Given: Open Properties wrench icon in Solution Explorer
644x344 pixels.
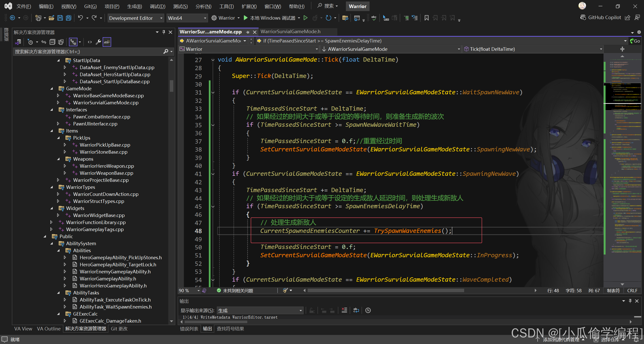Looking at the screenshot, I should 98,42.
